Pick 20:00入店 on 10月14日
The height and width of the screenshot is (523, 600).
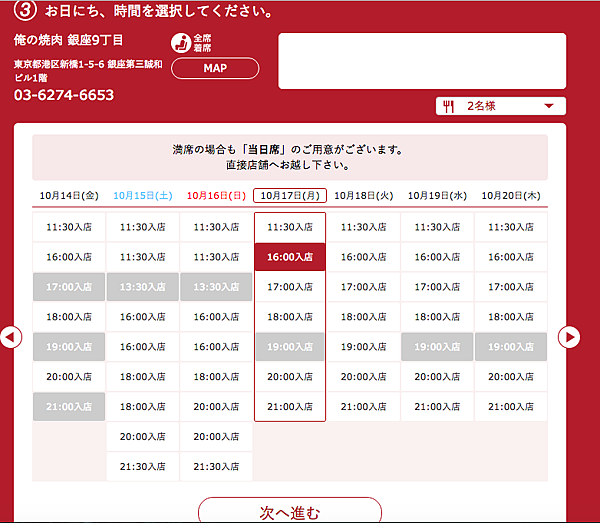69,376
